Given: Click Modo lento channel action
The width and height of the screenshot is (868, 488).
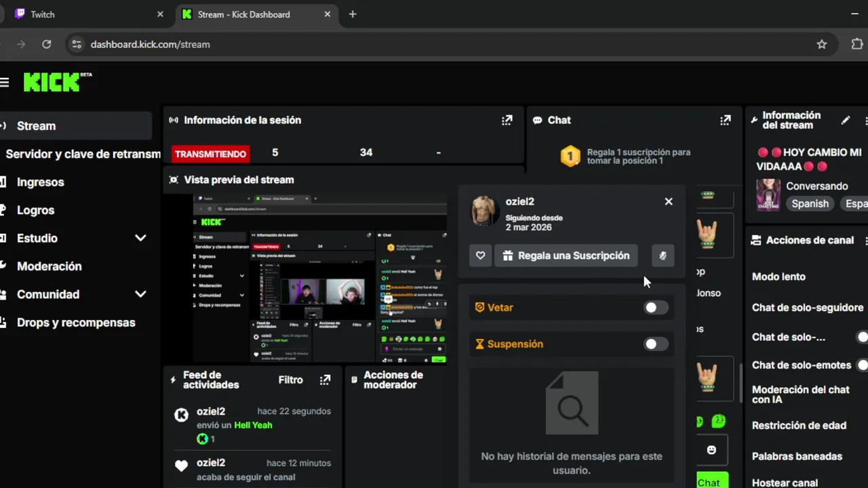Looking at the screenshot, I should [778, 277].
